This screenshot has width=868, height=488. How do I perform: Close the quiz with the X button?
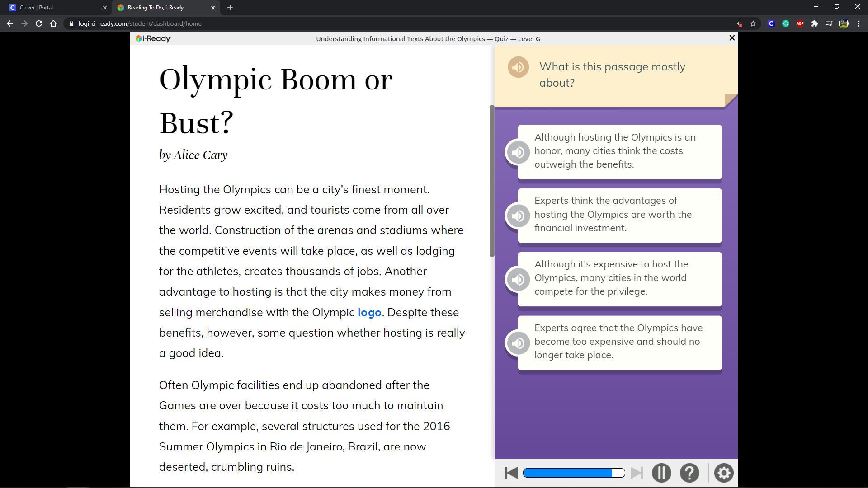tap(732, 38)
